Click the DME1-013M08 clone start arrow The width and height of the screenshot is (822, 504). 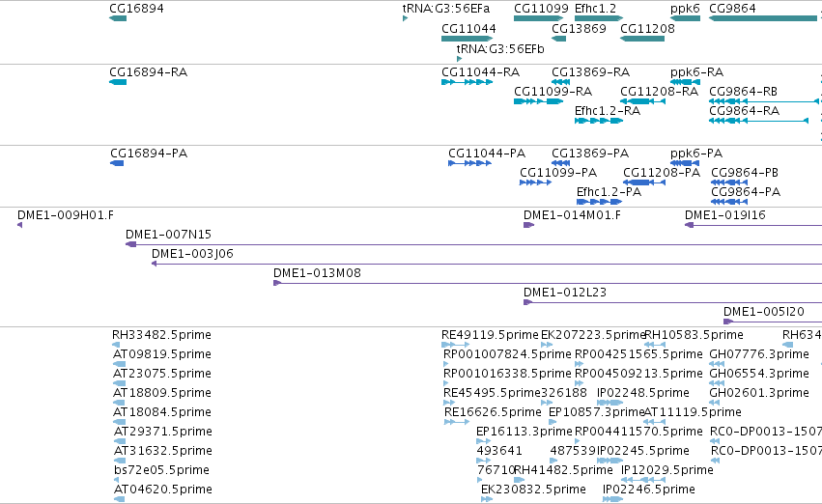tap(277, 283)
